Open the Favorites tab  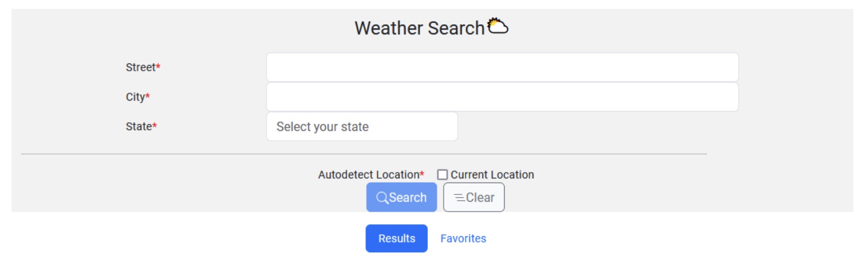pos(463,238)
